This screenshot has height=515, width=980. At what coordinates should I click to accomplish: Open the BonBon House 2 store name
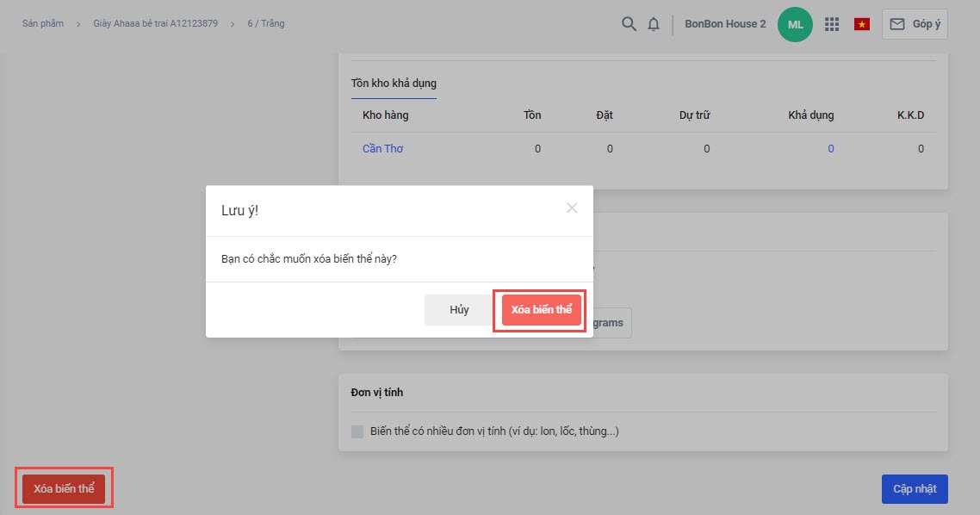tap(725, 24)
